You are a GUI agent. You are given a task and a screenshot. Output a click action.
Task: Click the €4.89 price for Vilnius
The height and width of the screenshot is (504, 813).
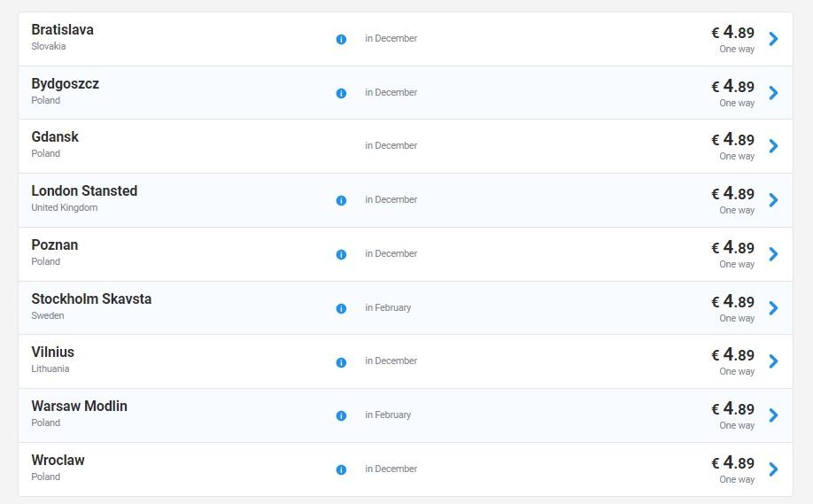733,355
